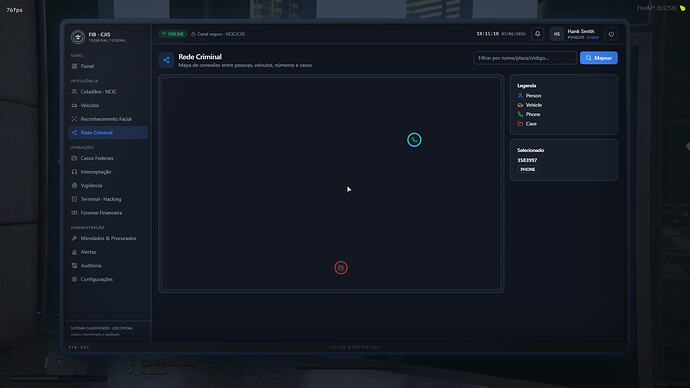Open the Painel menu item
The height and width of the screenshot is (388, 690).
(x=108, y=66)
